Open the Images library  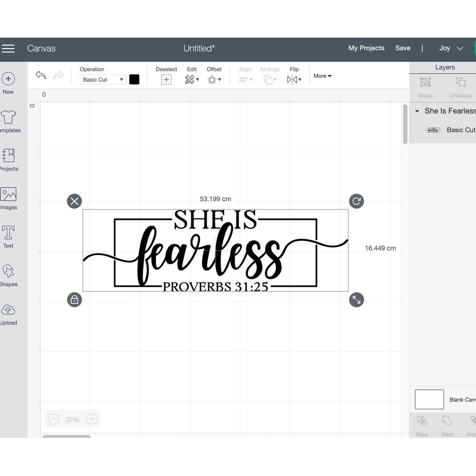(x=9, y=198)
